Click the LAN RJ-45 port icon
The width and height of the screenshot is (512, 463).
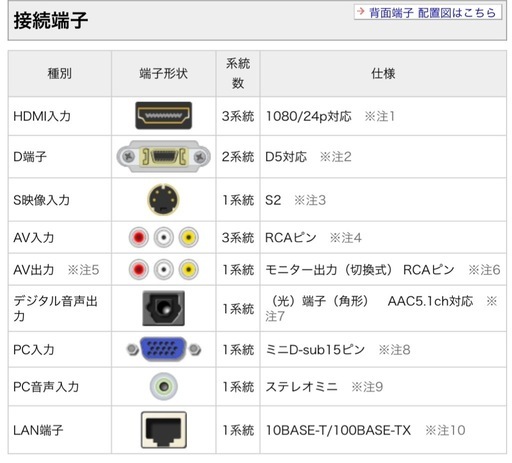pyautogui.click(x=164, y=430)
